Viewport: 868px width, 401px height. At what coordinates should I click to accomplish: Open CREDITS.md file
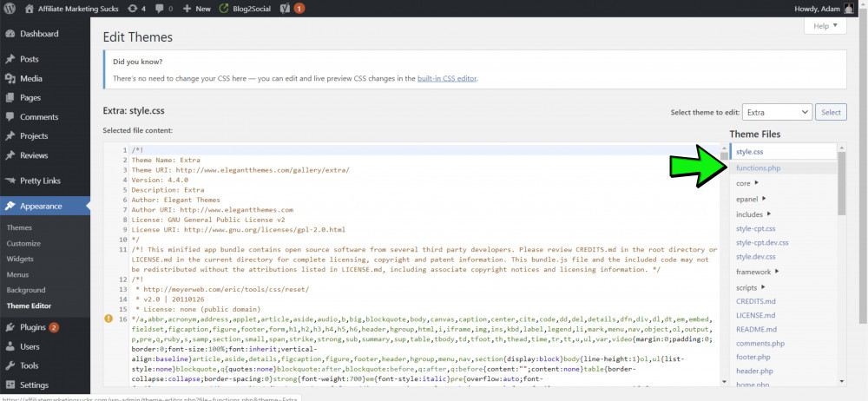756,301
